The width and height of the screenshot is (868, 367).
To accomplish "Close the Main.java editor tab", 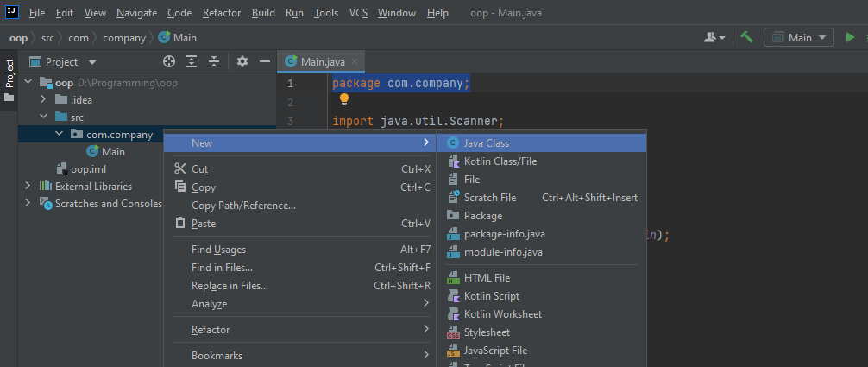I will pos(355,61).
